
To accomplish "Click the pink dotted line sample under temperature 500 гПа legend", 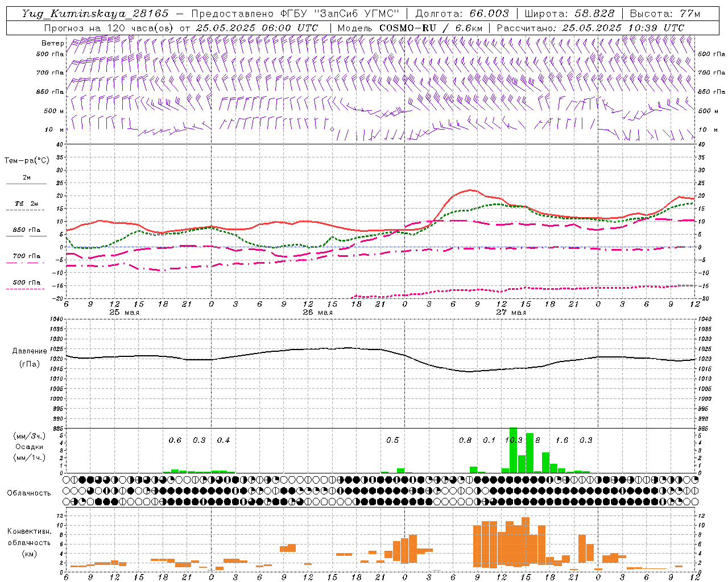I will coord(25,289).
